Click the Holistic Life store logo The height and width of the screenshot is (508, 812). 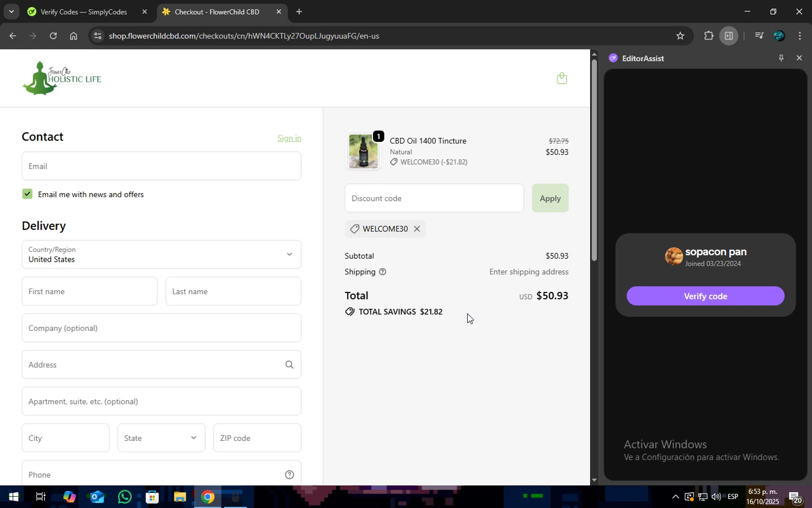tap(62, 78)
